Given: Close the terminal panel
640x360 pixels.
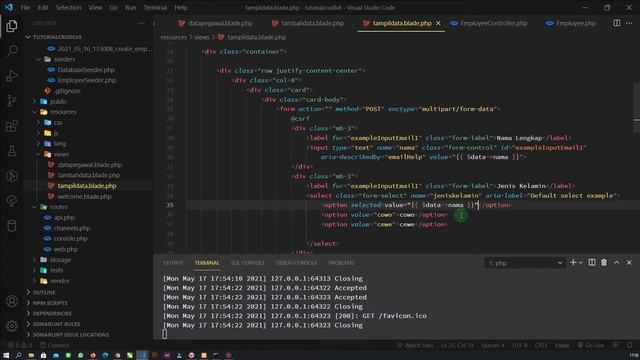Looking at the screenshot, I should tap(629, 263).
